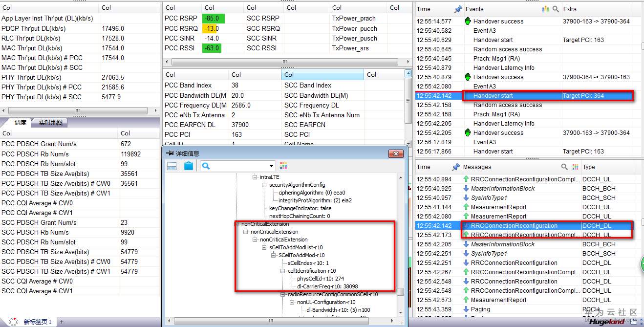Screen dimensions: 644x327
Task: Open the color grid icon in detail toolbar
Action: point(283,166)
